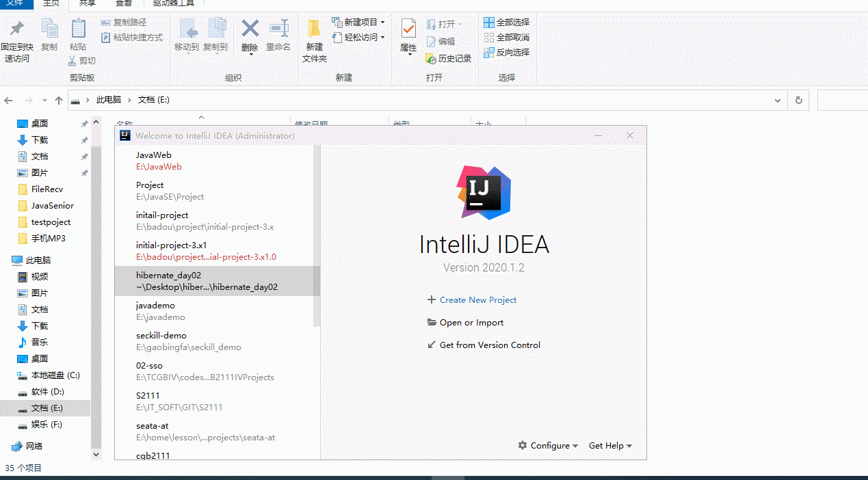This screenshot has height=480, width=868.
Task: Select 此电脑 in navigation pane
Action: (x=38, y=261)
